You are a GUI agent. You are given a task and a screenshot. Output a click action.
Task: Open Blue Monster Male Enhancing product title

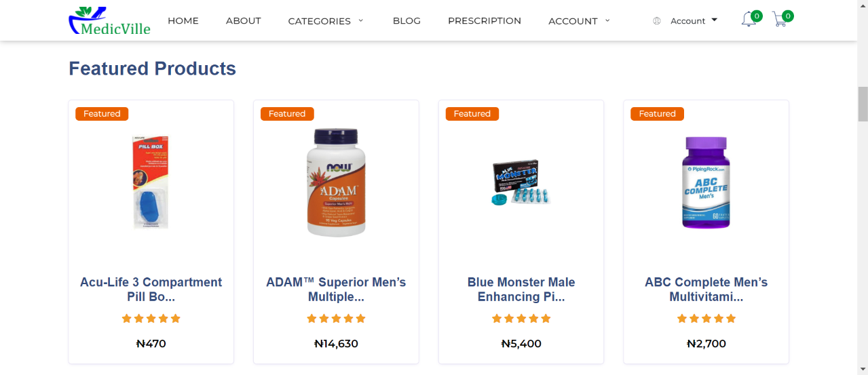pyautogui.click(x=521, y=290)
